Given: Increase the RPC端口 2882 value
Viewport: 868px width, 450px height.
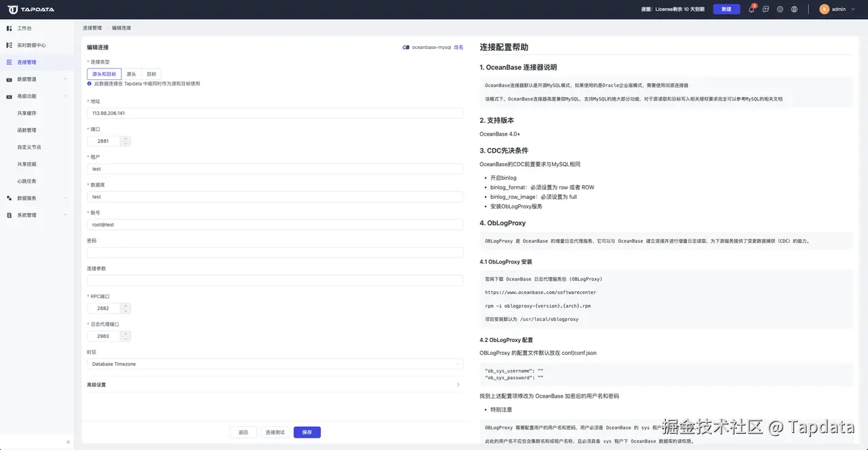Looking at the screenshot, I should [x=125, y=305].
